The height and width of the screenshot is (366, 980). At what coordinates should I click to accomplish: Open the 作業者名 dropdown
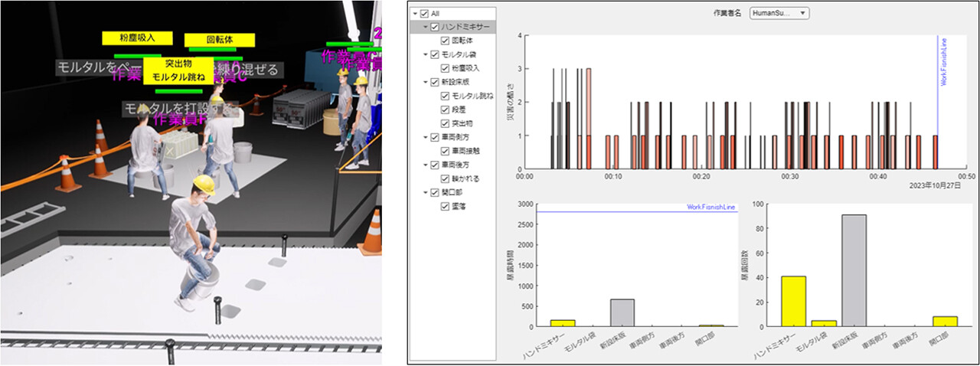pyautogui.click(x=779, y=13)
